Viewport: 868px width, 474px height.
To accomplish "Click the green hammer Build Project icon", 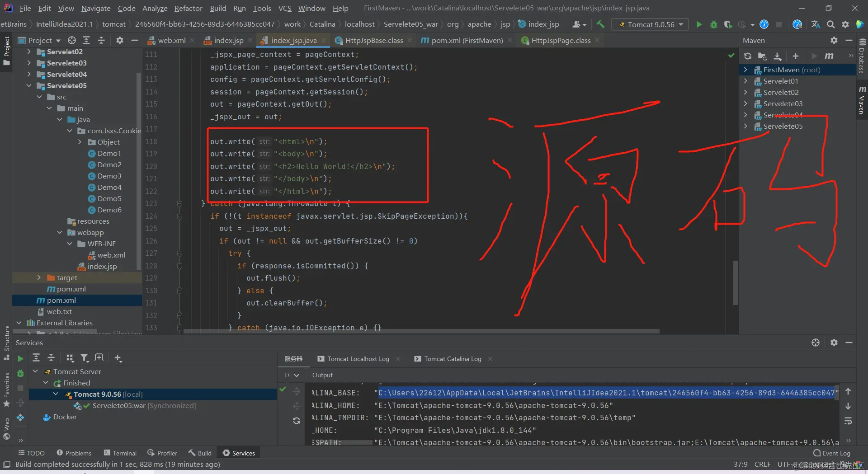I will coord(600,24).
